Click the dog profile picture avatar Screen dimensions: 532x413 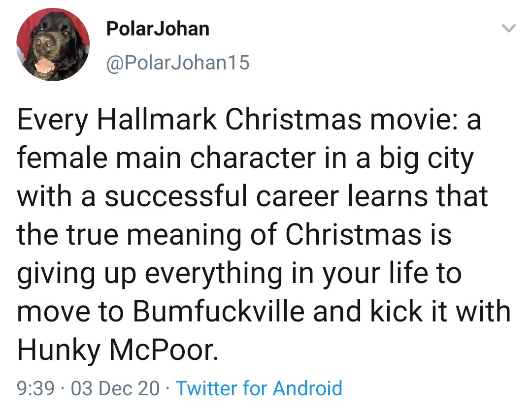coord(53,44)
